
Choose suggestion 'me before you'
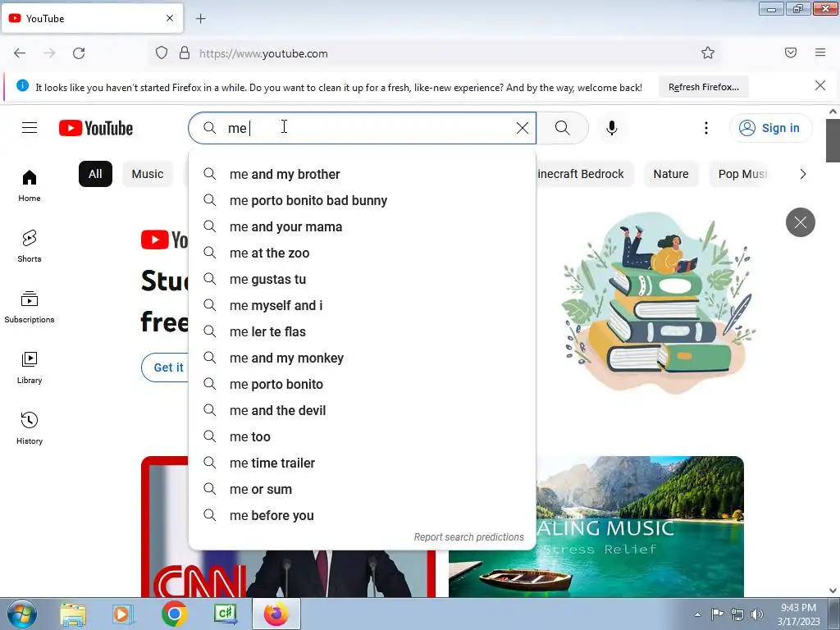pyautogui.click(x=362, y=515)
